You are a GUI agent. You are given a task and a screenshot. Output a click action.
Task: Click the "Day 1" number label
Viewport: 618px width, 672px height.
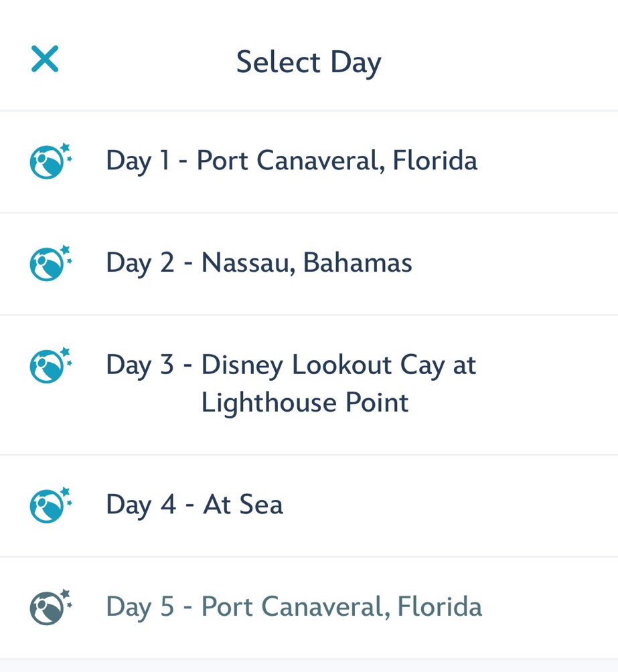(138, 161)
